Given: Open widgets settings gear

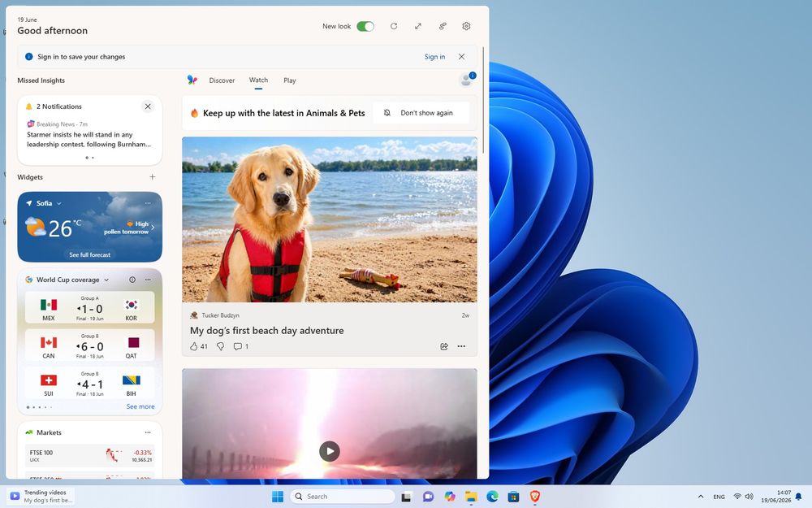Looking at the screenshot, I should click(x=466, y=27).
